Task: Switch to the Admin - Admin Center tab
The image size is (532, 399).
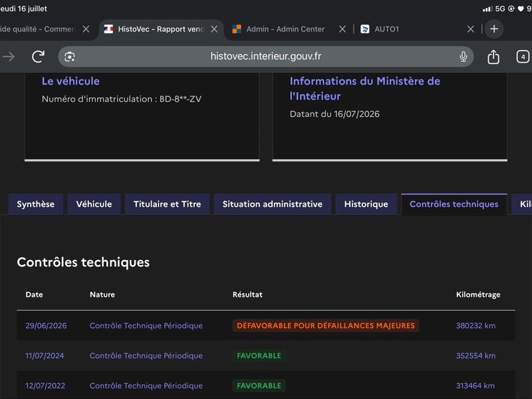Action: click(285, 29)
